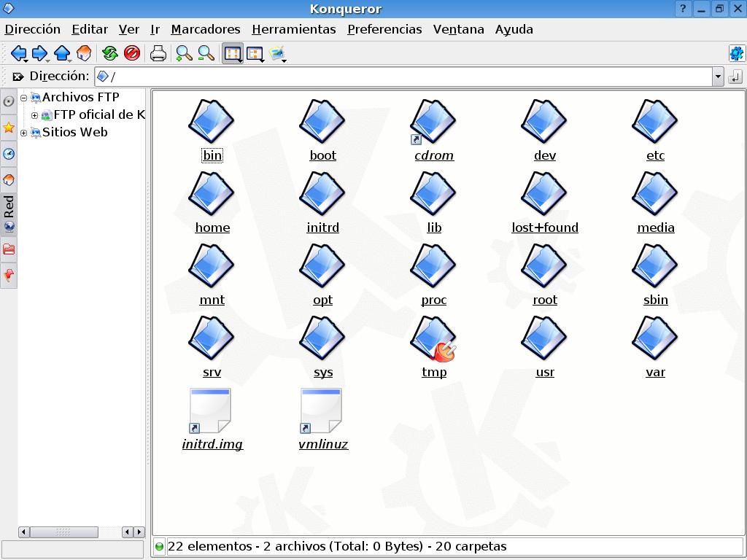This screenshot has height=560, width=747.
Task: Select the bin folder icon
Action: [x=212, y=122]
